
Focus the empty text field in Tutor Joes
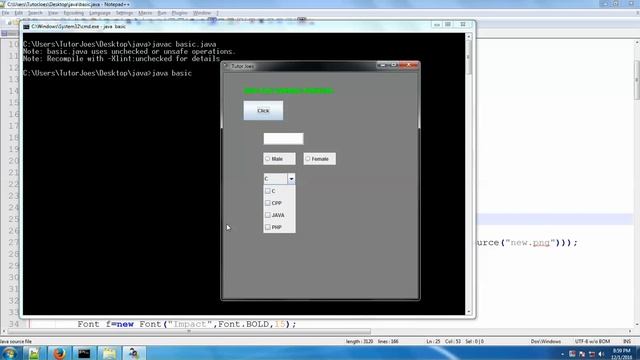point(283,139)
